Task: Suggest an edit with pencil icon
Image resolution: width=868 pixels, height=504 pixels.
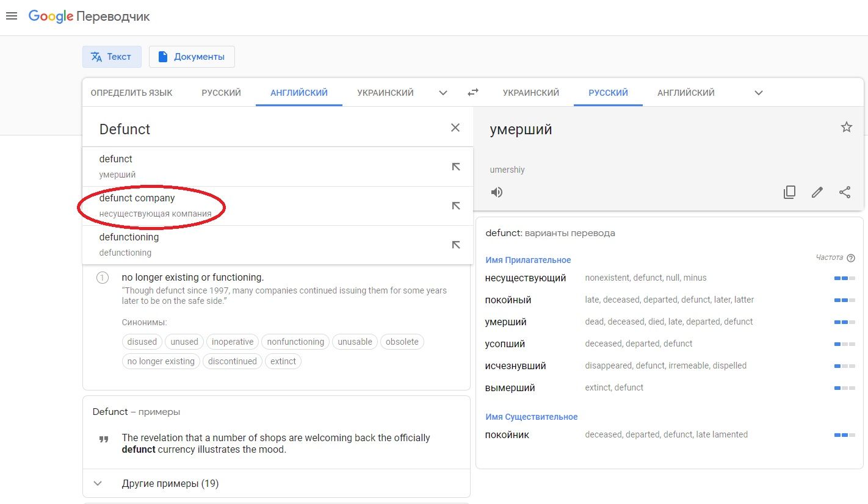Action: pos(817,192)
